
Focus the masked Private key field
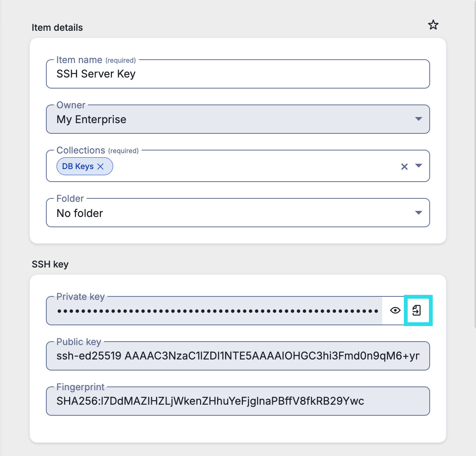pyautogui.click(x=217, y=311)
